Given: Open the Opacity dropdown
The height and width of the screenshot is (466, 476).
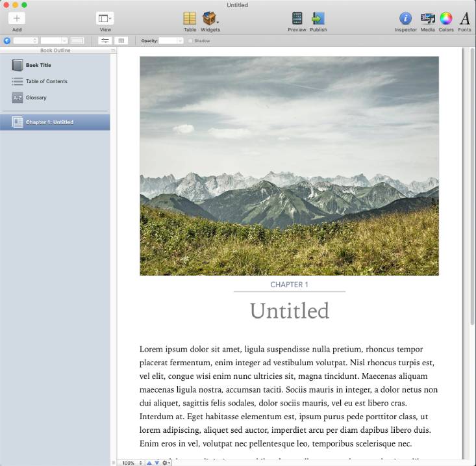Looking at the screenshot, I should (x=171, y=41).
